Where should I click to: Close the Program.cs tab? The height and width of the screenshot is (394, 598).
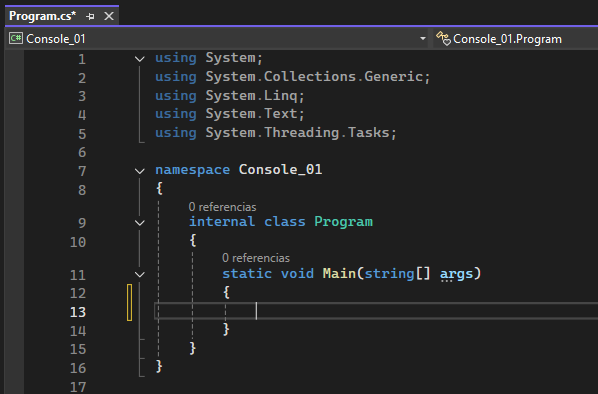109,16
